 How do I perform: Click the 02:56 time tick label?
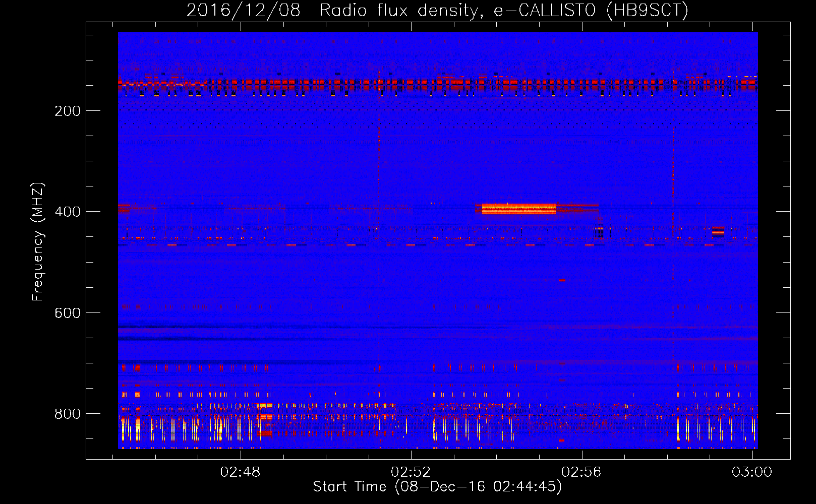pyautogui.click(x=581, y=472)
